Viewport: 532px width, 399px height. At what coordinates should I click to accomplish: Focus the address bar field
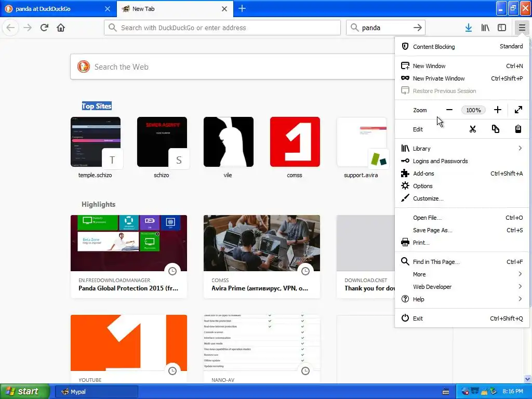point(222,28)
